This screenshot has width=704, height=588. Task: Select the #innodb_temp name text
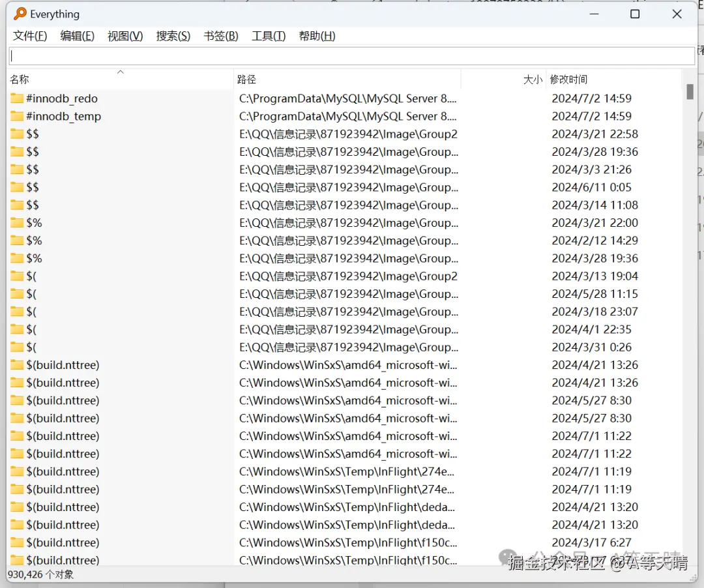[64, 116]
